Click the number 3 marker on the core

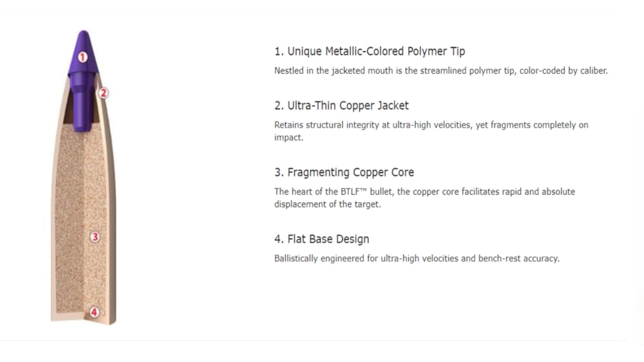click(x=95, y=237)
